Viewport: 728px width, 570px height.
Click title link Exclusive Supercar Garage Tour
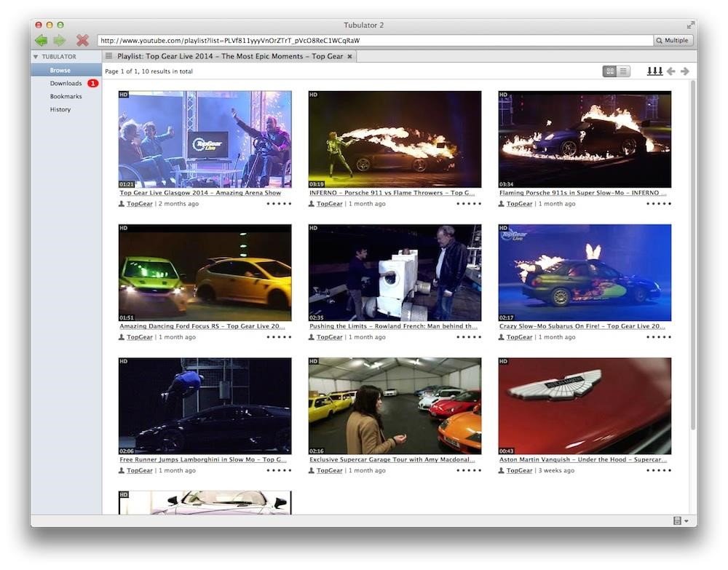pyautogui.click(x=392, y=459)
